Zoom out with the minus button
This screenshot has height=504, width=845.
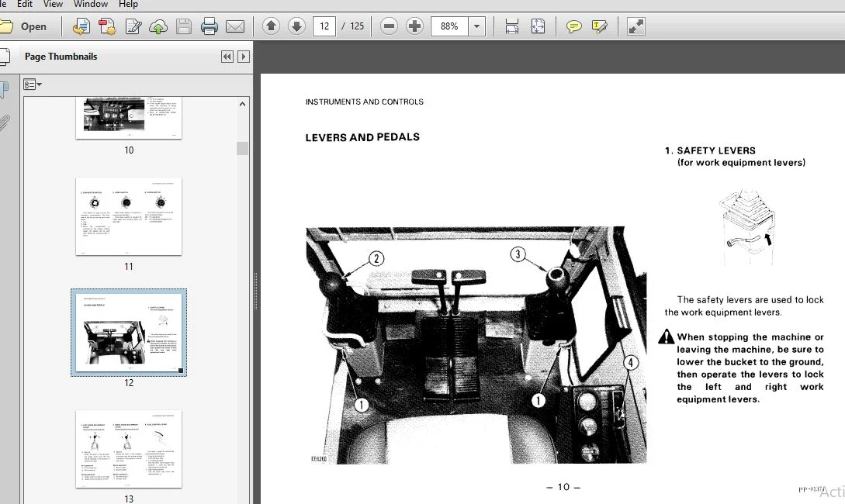point(389,26)
